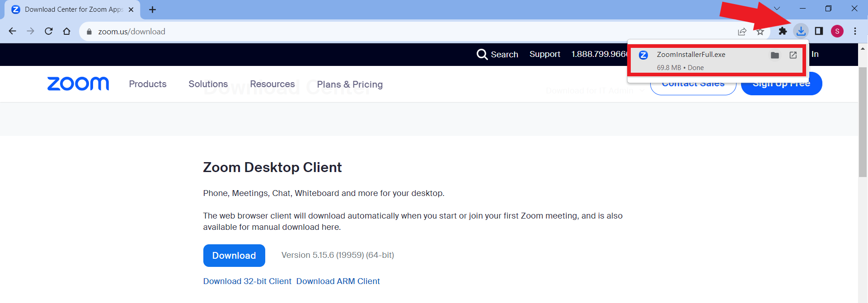Toggle the Chrome downloads toolbar icon
This screenshot has height=303, width=868.
click(801, 31)
